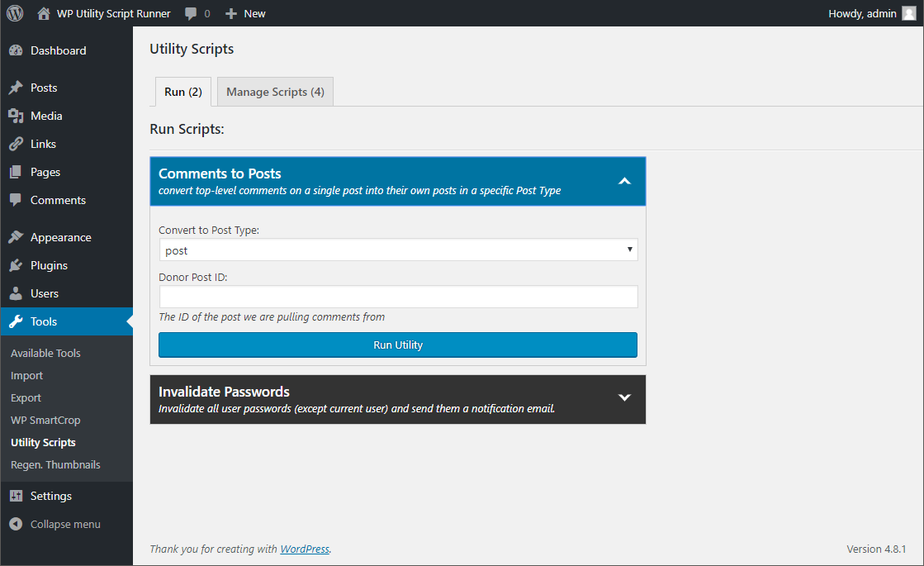
Task: Open the WP SmartCrop submenu link
Action: [x=45, y=421]
